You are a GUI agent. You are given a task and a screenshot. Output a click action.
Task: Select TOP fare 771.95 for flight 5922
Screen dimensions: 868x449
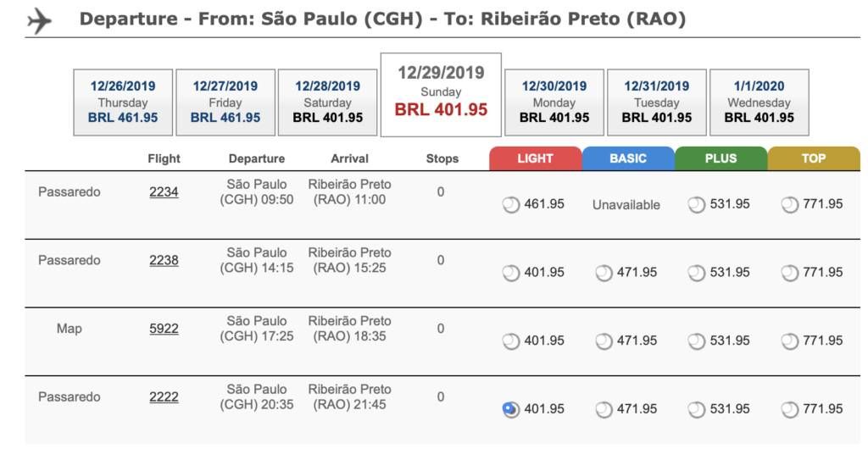[789, 341]
